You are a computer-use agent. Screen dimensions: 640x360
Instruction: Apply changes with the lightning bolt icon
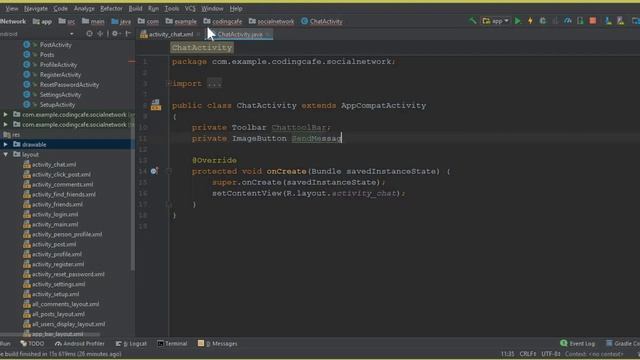pos(530,21)
